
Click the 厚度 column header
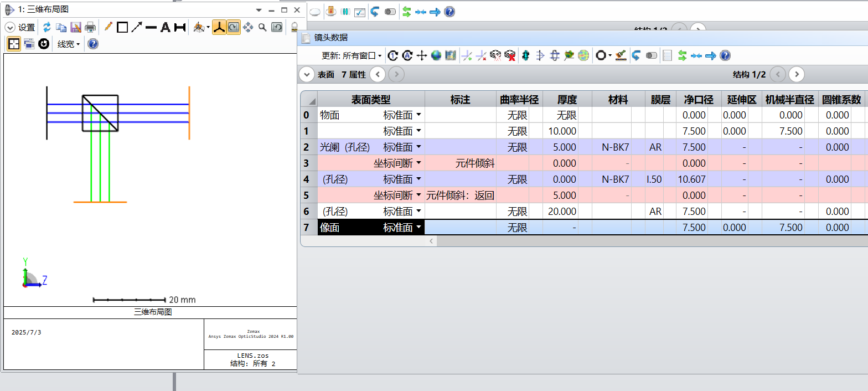pos(567,100)
